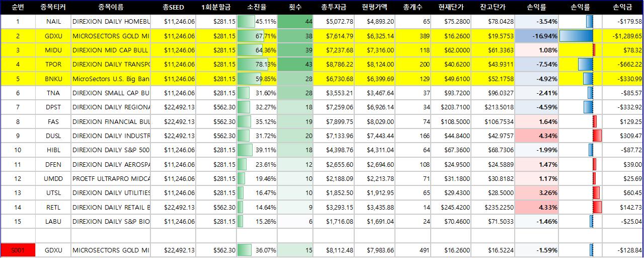This screenshot has height=258, width=644.
Task: Select the TPOR ticker cell
Action: (x=53, y=64)
